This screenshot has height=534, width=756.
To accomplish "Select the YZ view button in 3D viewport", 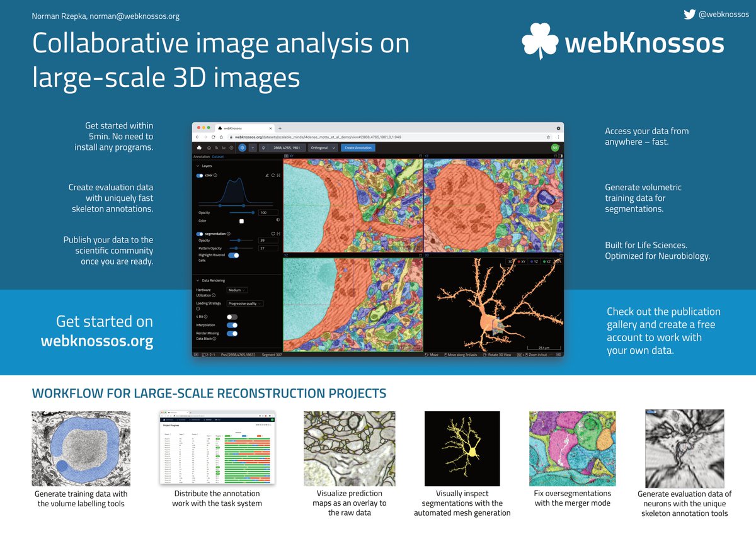I will click(x=534, y=261).
